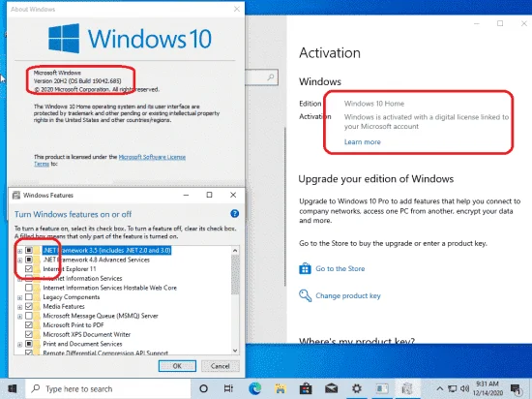Select Internet Information Services Hostable Web Core label
The height and width of the screenshot is (399, 532).
(109, 288)
